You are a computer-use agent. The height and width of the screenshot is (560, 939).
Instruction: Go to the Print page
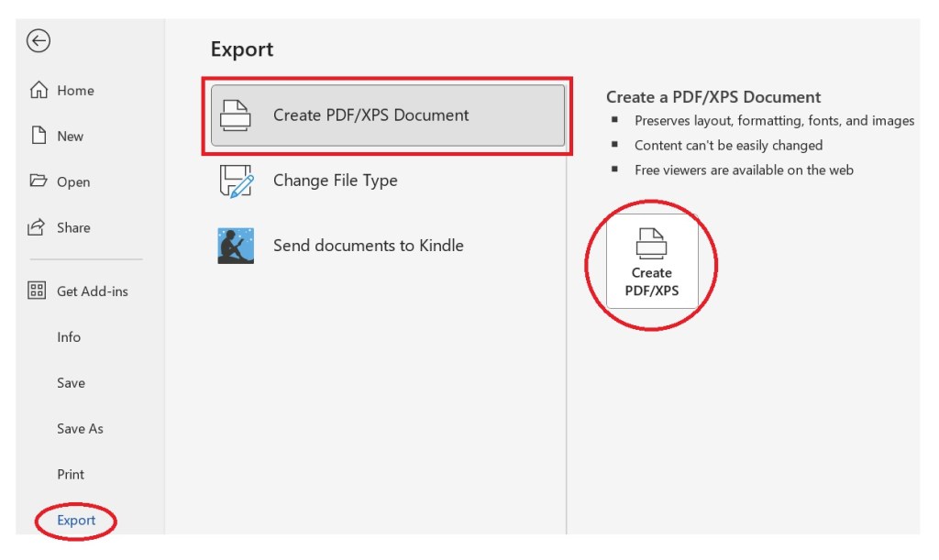click(x=71, y=475)
